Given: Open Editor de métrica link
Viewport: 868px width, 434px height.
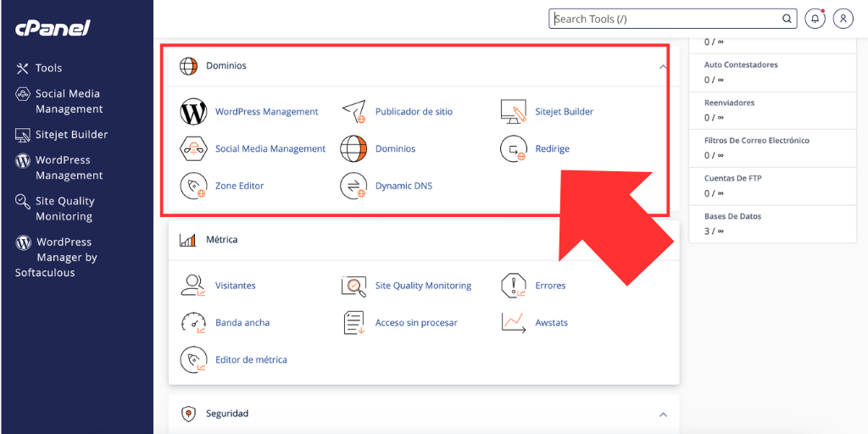Looking at the screenshot, I should (251, 359).
